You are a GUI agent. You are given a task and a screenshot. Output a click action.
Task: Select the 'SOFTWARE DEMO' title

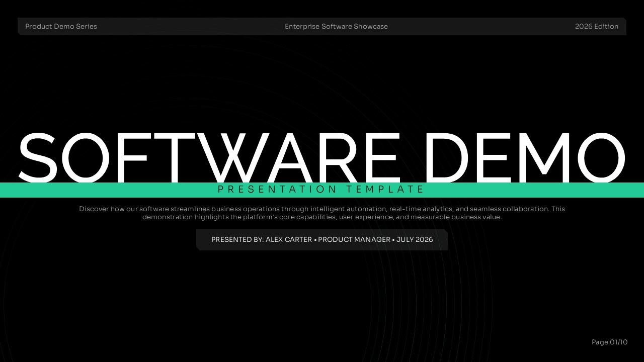pyautogui.click(x=322, y=158)
